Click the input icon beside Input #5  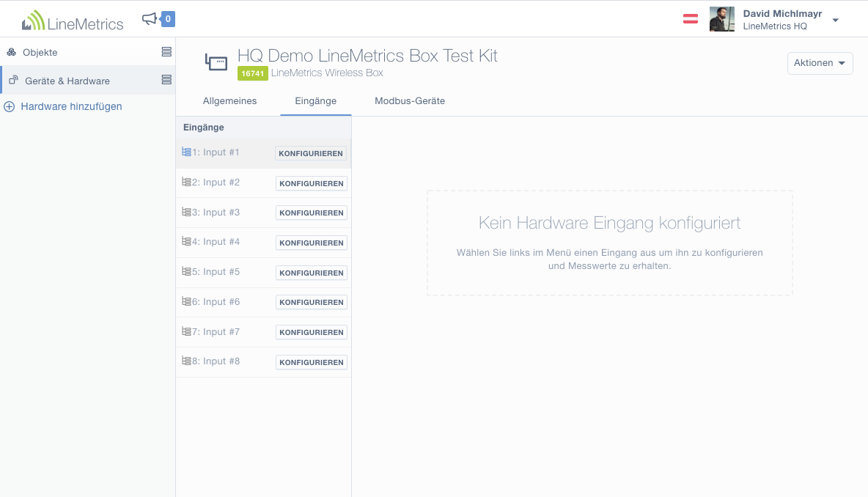point(186,271)
